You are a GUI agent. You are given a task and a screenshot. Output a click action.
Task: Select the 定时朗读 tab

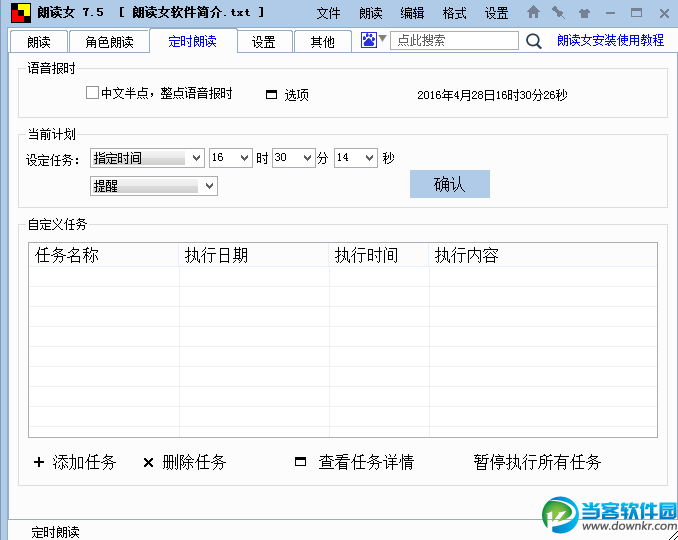coord(193,41)
